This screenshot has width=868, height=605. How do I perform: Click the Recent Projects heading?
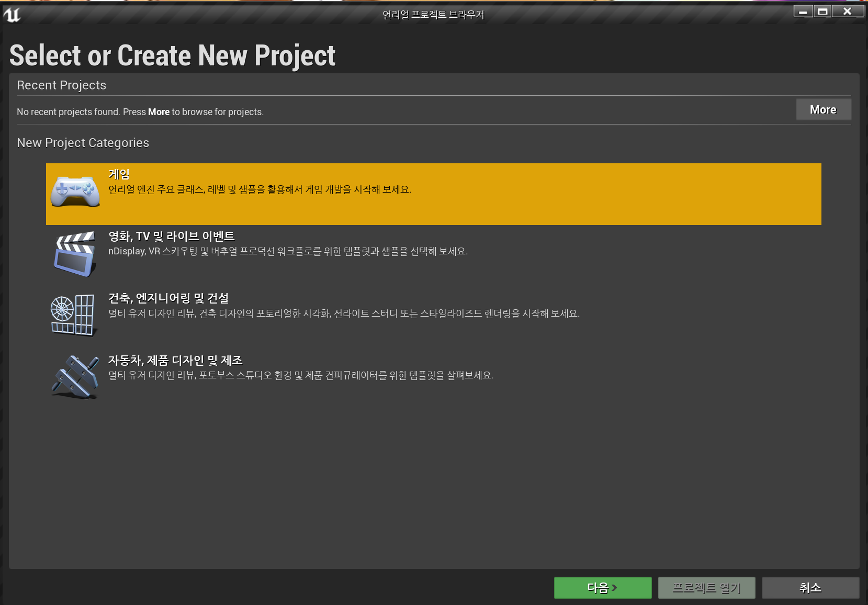[62, 85]
